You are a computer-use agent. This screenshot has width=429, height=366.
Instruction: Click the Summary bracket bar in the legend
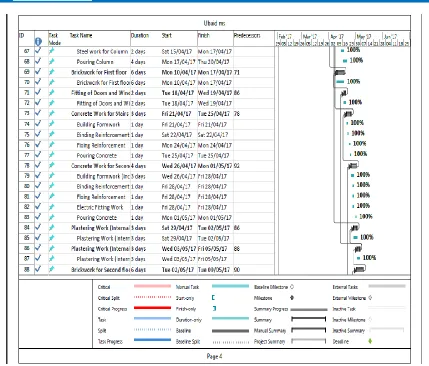coord(308,319)
